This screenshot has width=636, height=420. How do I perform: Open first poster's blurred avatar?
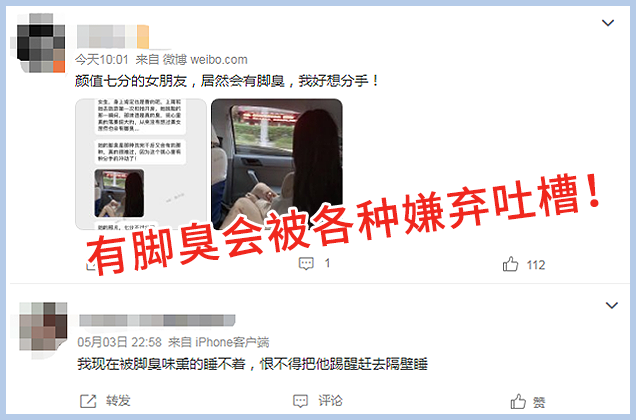click(41, 43)
